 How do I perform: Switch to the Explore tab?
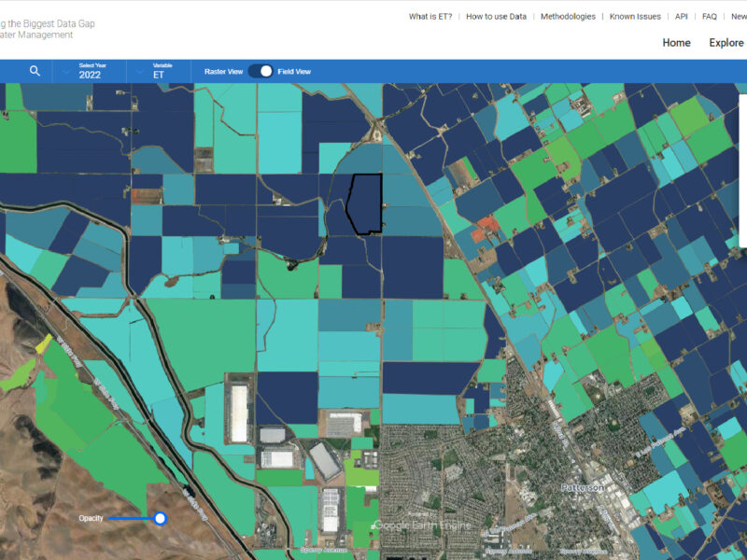pyautogui.click(x=726, y=43)
